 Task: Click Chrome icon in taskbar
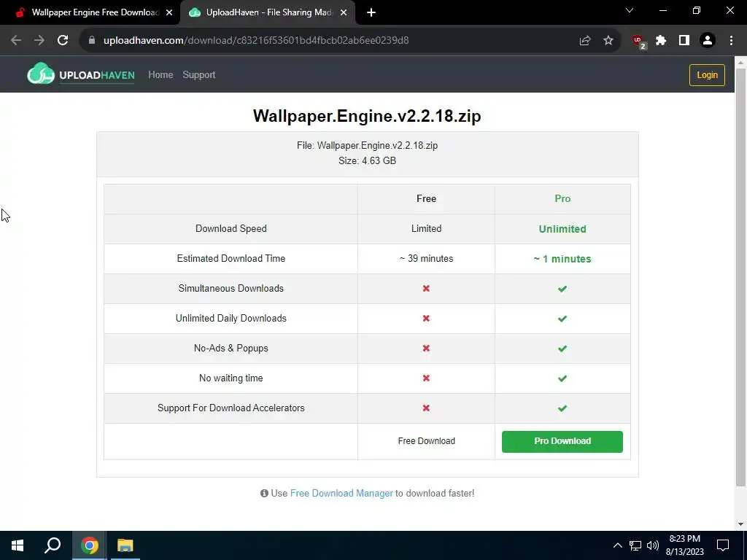click(x=90, y=545)
